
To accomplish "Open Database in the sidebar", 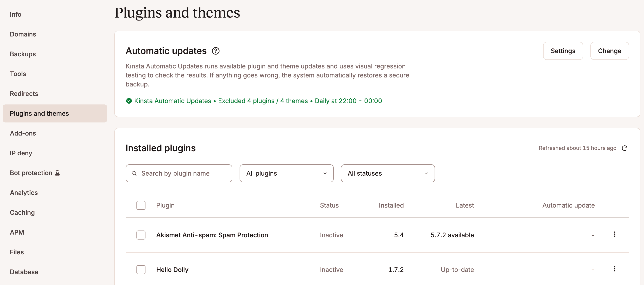I will coord(24,272).
